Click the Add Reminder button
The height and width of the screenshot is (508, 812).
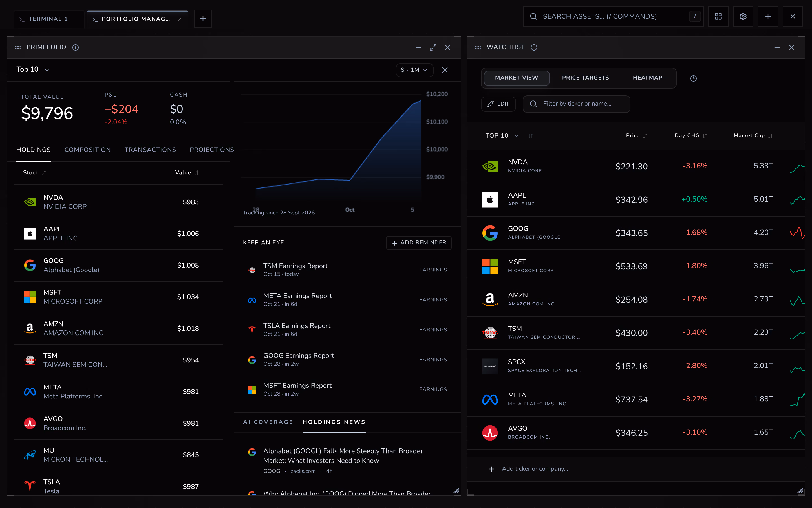point(419,243)
